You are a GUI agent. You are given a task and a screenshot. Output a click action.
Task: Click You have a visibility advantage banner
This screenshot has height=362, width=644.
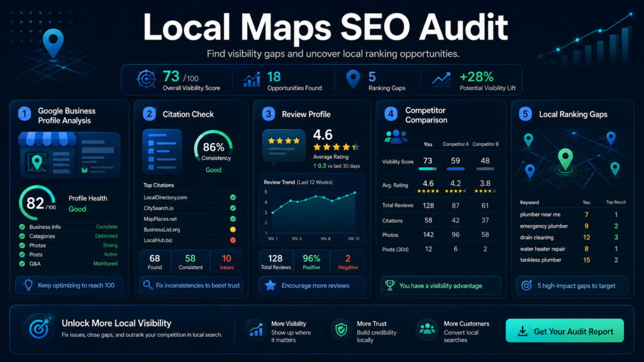[441, 285]
